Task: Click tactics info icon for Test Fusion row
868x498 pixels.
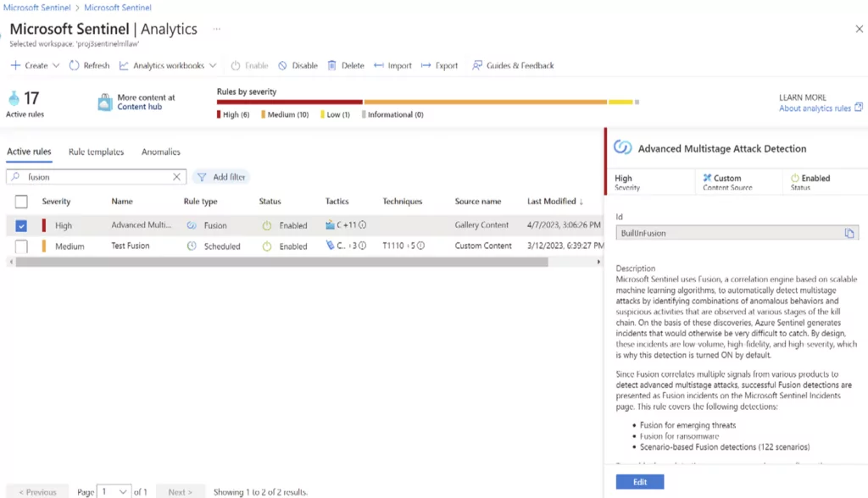Action: click(362, 245)
